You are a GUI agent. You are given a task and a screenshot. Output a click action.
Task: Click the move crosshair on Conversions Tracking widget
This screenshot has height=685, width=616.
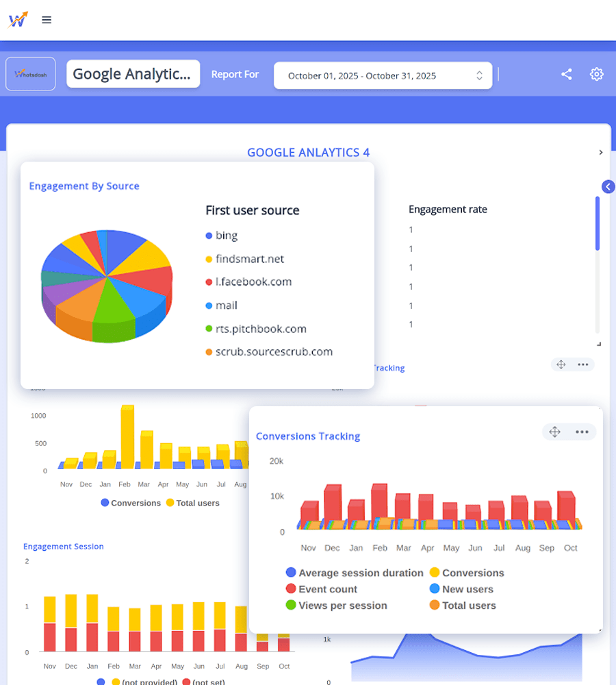(x=554, y=432)
